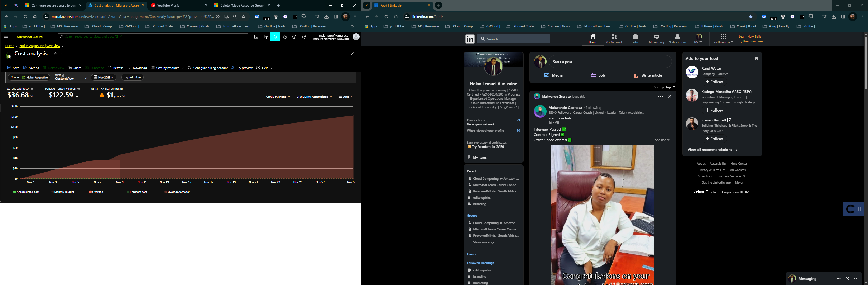Open Azure feedback icon
The height and width of the screenshot is (285, 868).
coord(304,37)
